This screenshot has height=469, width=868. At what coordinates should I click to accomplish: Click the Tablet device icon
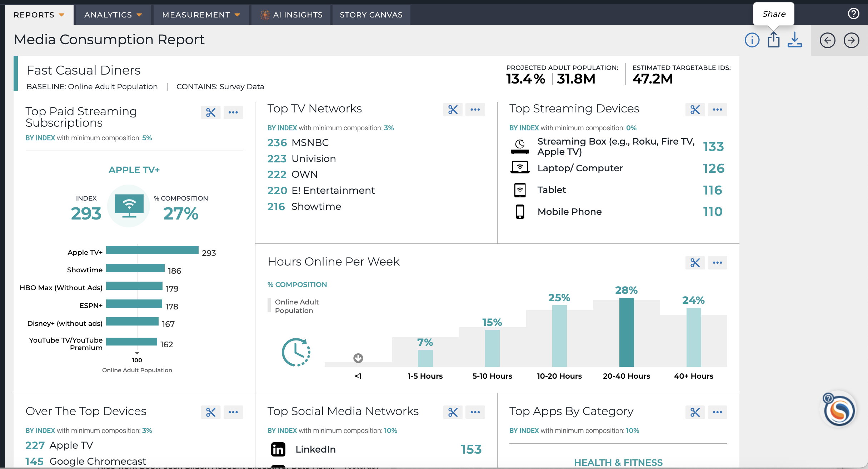[520, 190]
